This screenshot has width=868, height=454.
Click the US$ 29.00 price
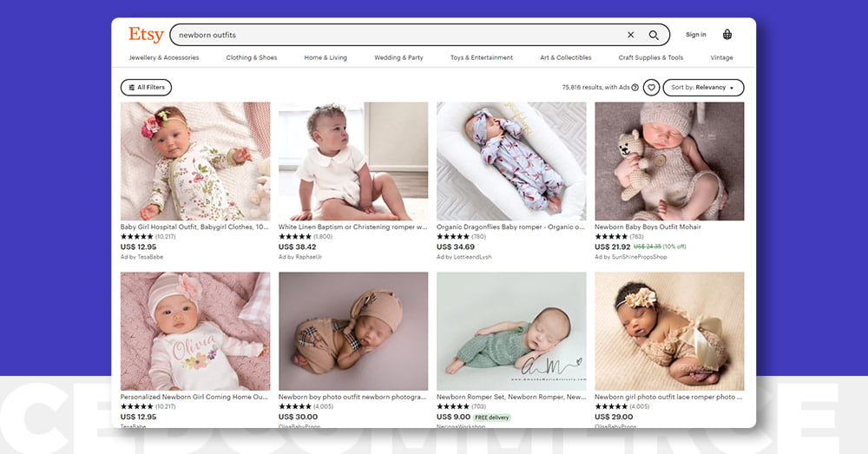[614, 417]
